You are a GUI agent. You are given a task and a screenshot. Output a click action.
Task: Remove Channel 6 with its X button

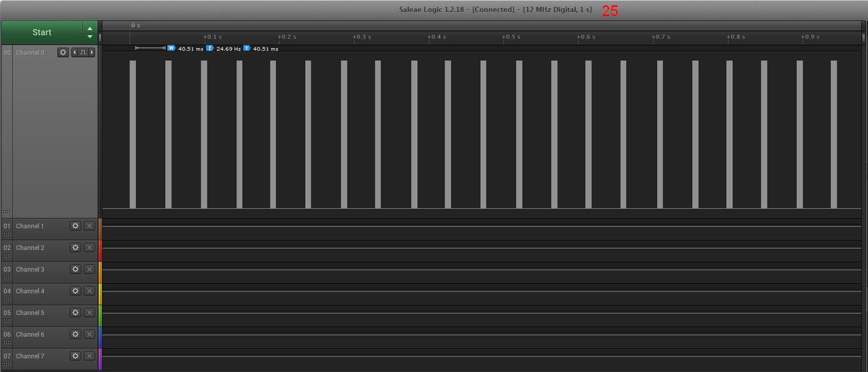(89, 335)
